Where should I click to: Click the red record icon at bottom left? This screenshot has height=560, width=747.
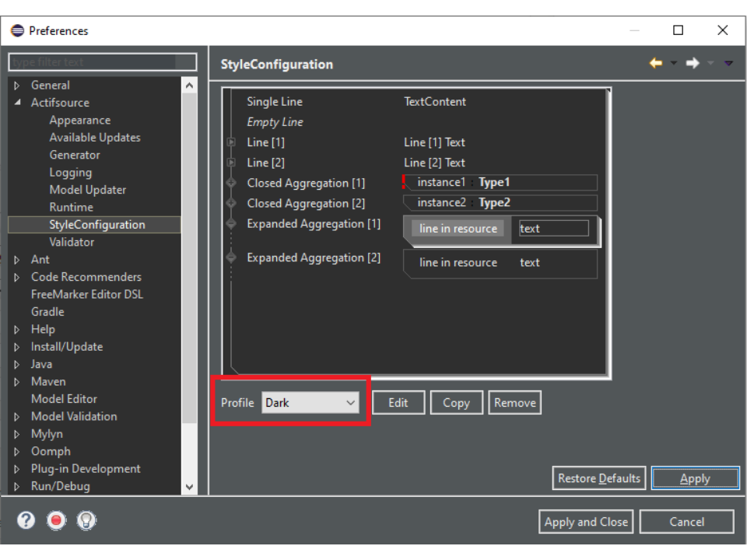[x=56, y=520]
